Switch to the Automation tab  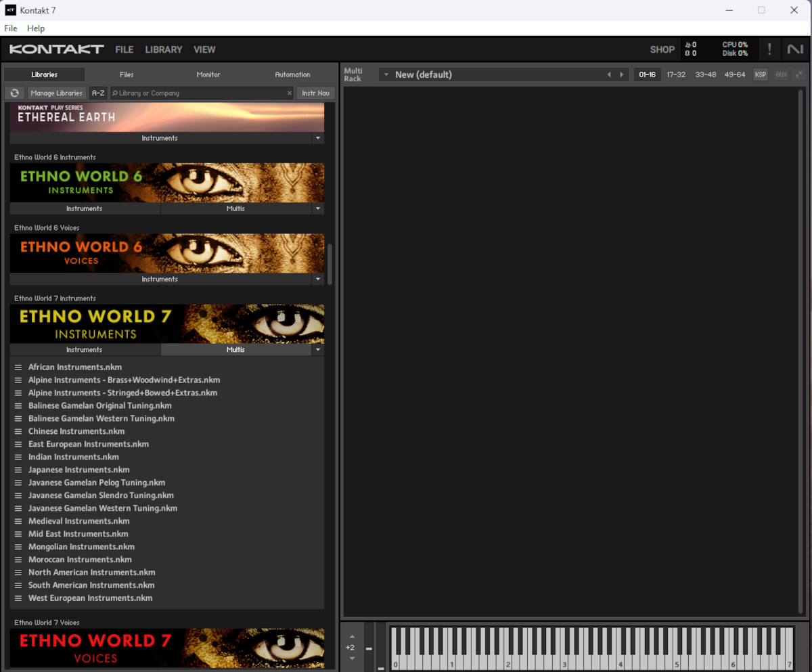pyautogui.click(x=292, y=74)
